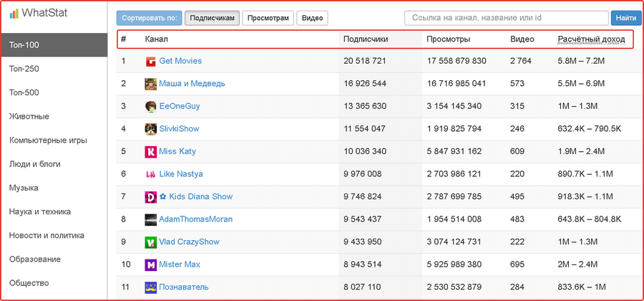Click the Mister Max channel avatar
644x301 pixels.
[x=151, y=265]
